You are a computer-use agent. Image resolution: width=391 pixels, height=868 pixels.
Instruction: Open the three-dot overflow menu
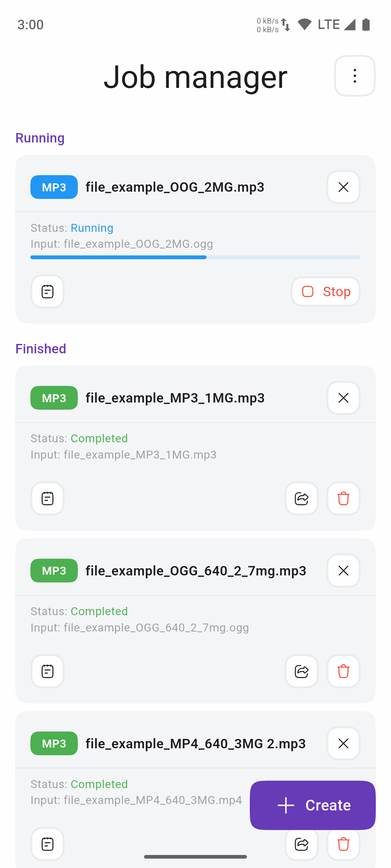[x=355, y=76]
